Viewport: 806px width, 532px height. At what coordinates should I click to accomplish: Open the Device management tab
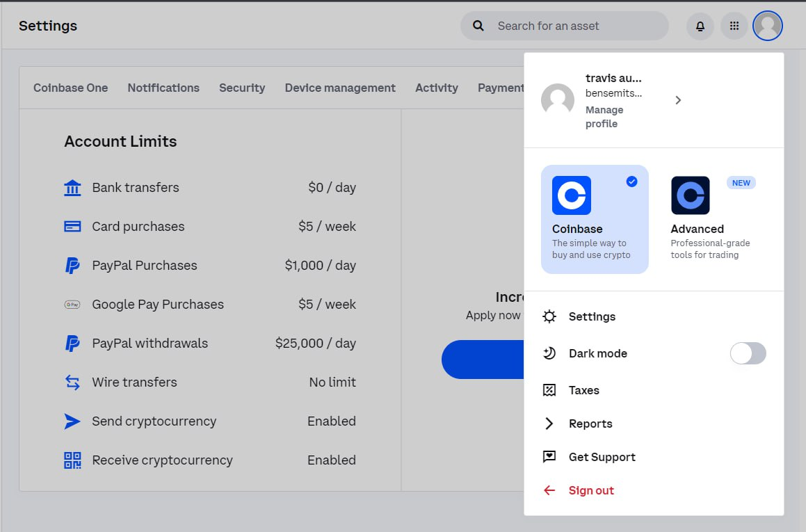point(340,88)
